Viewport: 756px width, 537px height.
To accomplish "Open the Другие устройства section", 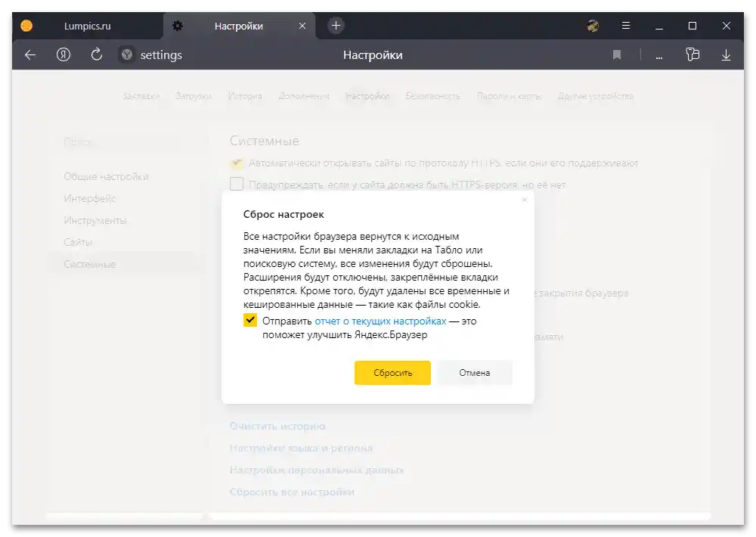I will click(596, 96).
